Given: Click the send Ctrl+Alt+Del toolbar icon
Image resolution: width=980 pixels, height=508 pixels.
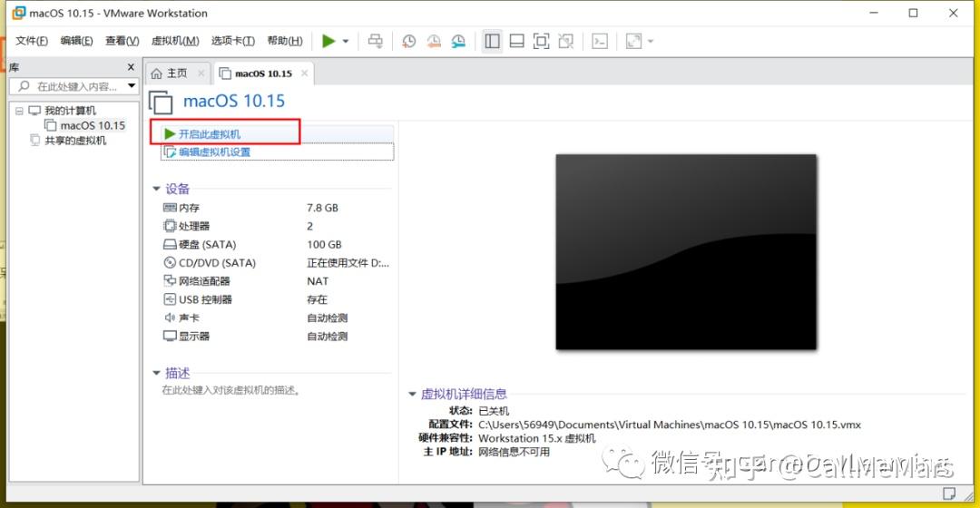Looking at the screenshot, I should [x=375, y=41].
